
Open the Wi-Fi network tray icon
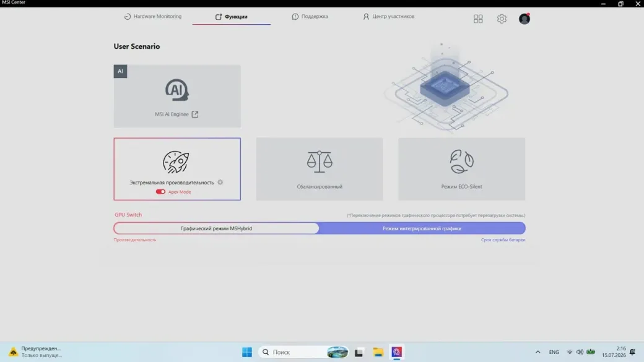(x=570, y=352)
